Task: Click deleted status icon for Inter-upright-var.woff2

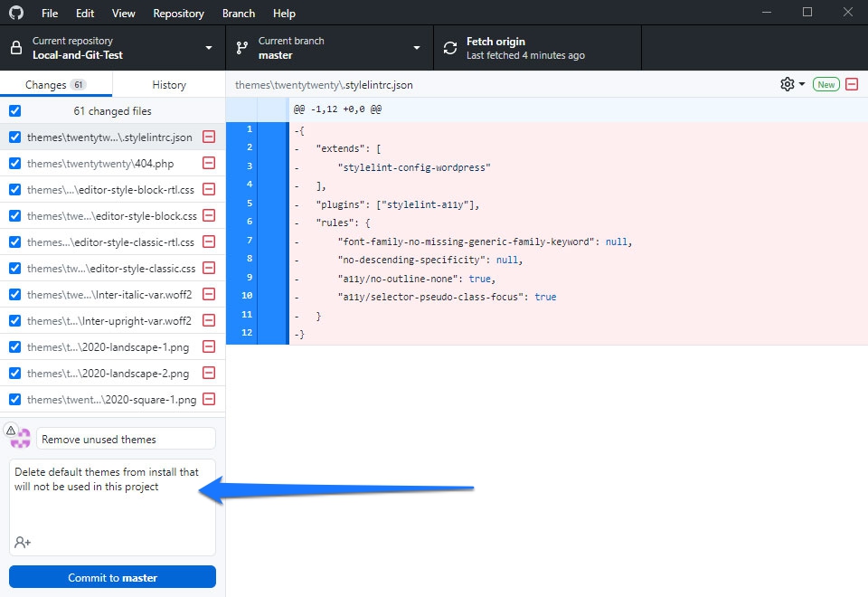Action: 209,320
